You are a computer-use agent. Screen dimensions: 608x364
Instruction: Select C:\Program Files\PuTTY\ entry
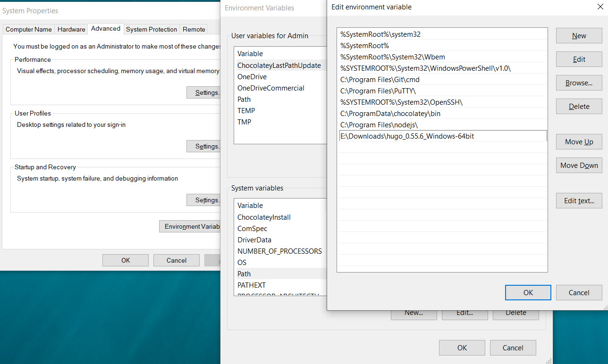(442, 91)
